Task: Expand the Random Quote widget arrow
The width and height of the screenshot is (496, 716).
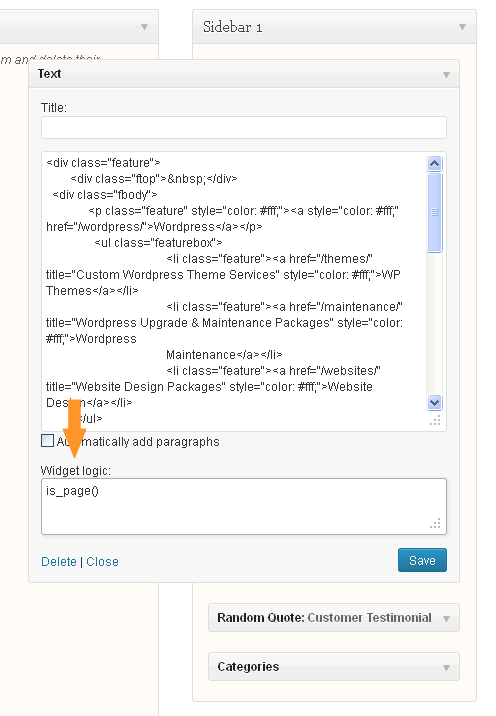Action: point(446,619)
